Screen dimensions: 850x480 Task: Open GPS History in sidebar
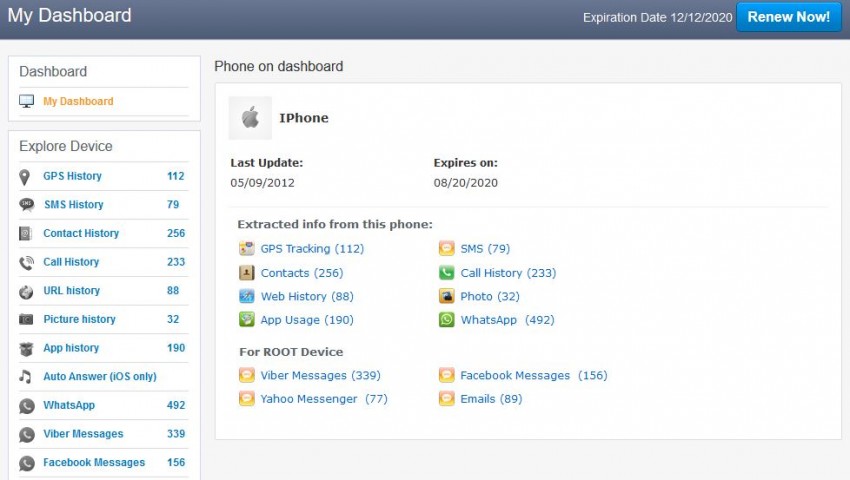click(x=72, y=176)
